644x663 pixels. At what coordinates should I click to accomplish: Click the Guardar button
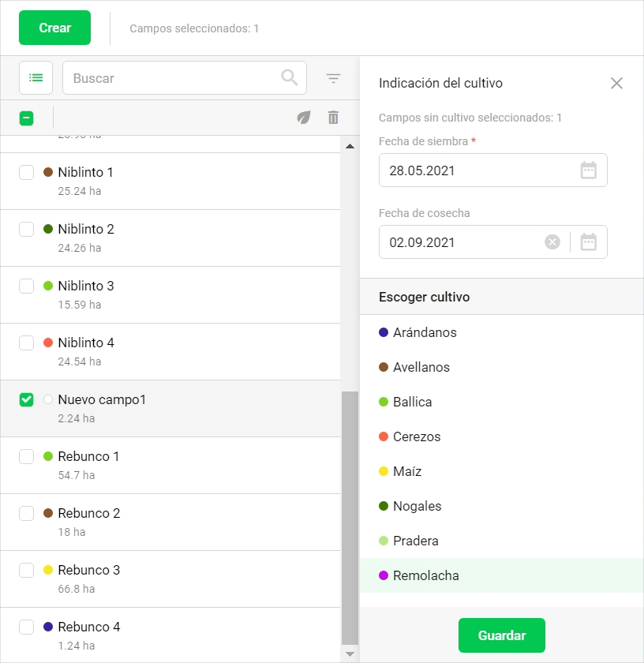coord(501,635)
